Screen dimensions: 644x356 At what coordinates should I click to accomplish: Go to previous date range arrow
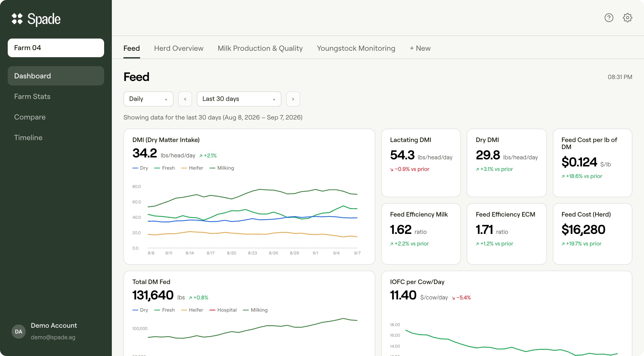click(x=185, y=99)
